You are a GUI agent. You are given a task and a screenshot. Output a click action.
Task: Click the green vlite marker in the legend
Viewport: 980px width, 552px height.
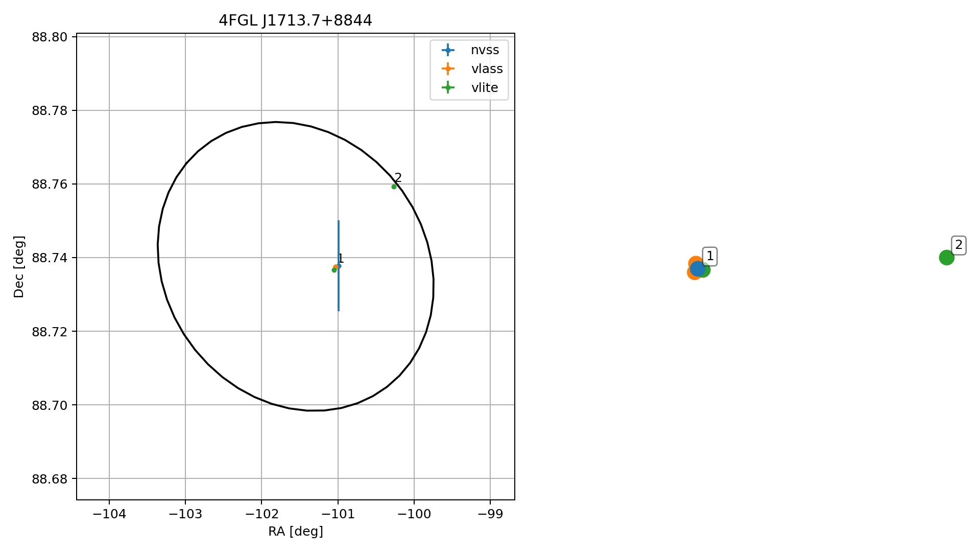click(x=448, y=88)
